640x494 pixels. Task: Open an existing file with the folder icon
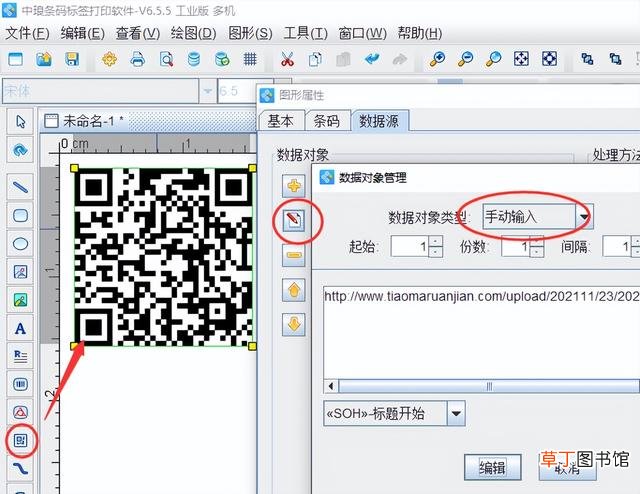pyautogui.click(x=44, y=60)
